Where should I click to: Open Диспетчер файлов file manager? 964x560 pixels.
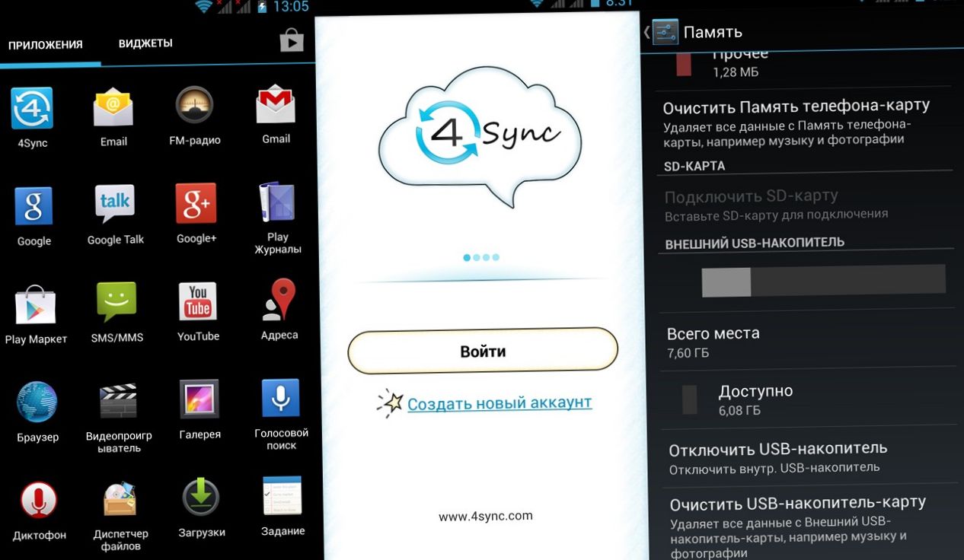[x=120, y=499]
